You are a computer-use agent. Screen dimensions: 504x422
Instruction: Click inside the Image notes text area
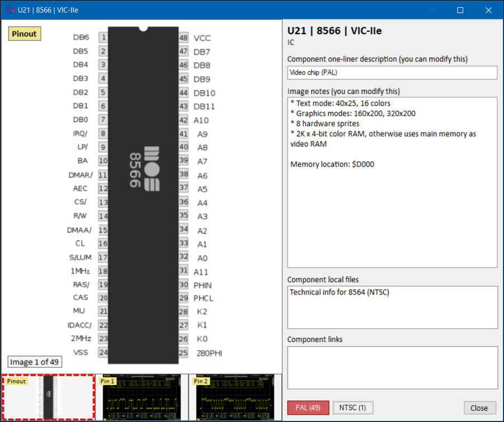(392, 182)
